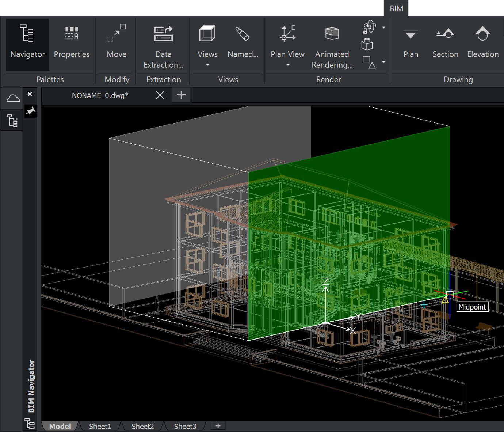Click the Midpoint snap marker

click(x=445, y=300)
